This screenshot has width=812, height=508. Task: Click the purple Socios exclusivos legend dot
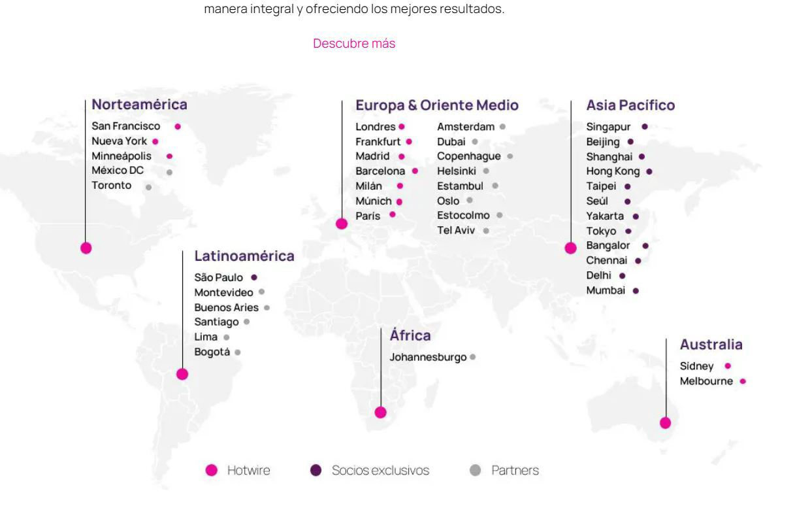click(316, 471)
